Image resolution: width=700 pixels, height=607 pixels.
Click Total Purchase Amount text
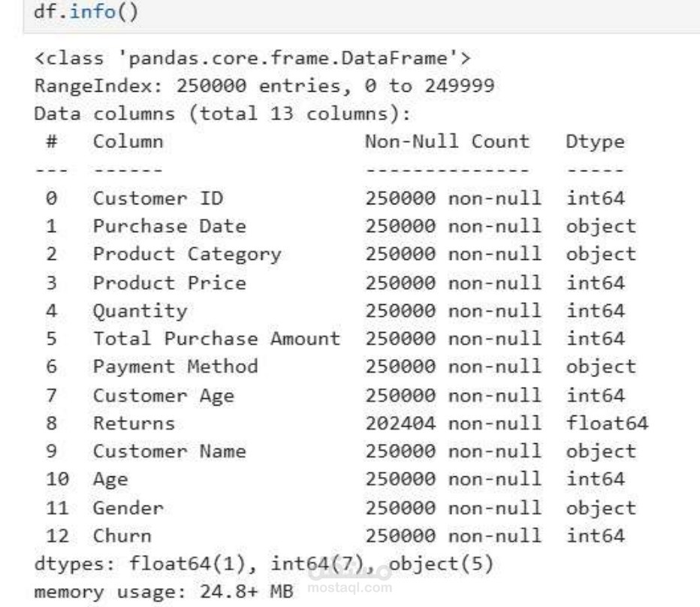coord(216,339)
